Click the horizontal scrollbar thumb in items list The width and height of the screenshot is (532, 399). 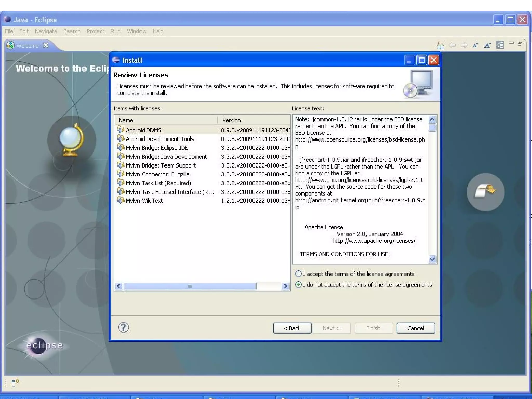coord(190,286)
